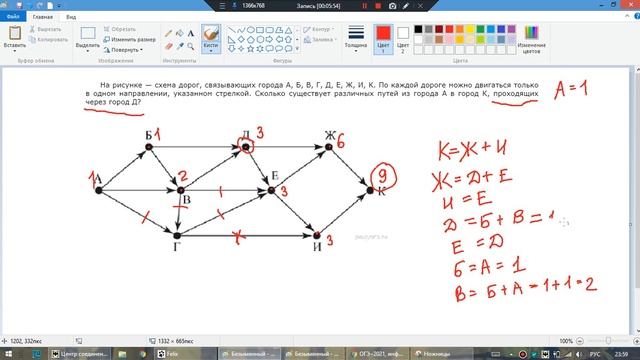This screenshot has height=360, width=640.
Task: Choose the rounded rectangle shape
Action: coord(269,30)
